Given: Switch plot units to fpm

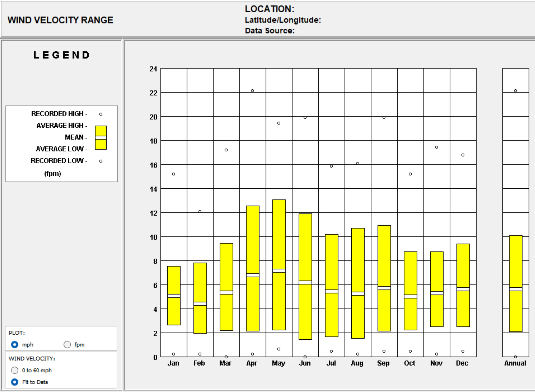Looking at the screenshot, I should click(x=67, y=345).
